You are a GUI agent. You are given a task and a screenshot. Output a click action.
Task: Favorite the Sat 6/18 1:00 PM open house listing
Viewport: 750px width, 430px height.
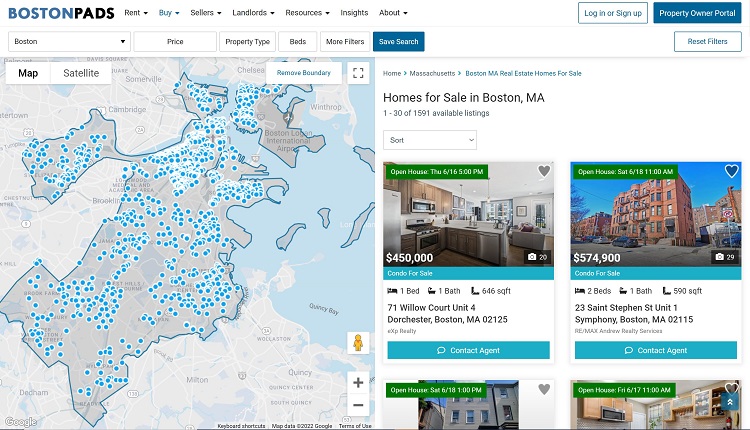point(544,389)
